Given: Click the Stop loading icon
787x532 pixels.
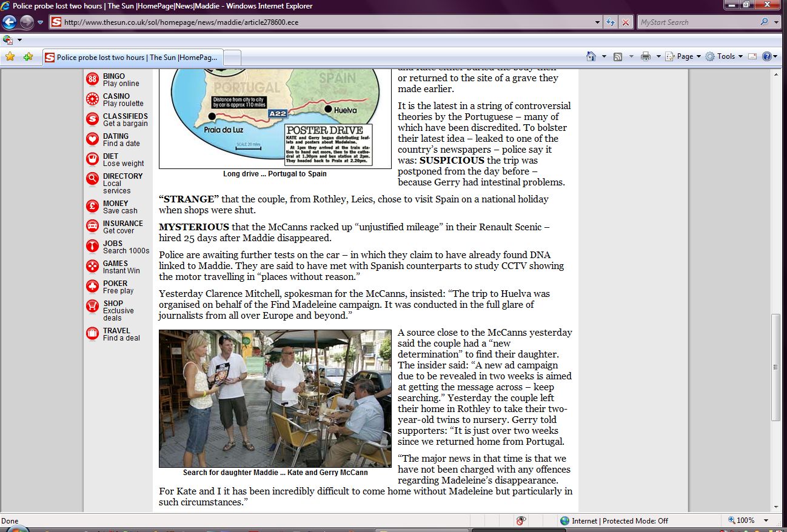Looking at the screenshot, I should (x=626, y=22).
